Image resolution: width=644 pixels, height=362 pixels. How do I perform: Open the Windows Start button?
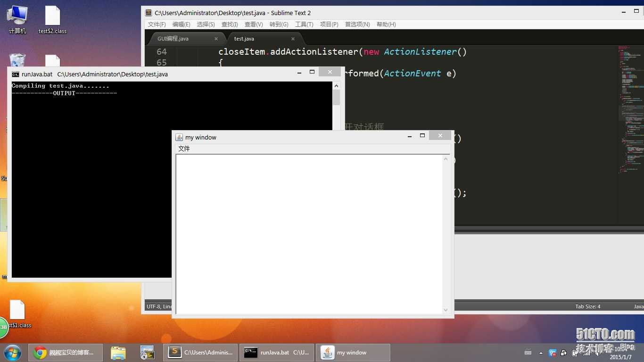pos(13,353)
